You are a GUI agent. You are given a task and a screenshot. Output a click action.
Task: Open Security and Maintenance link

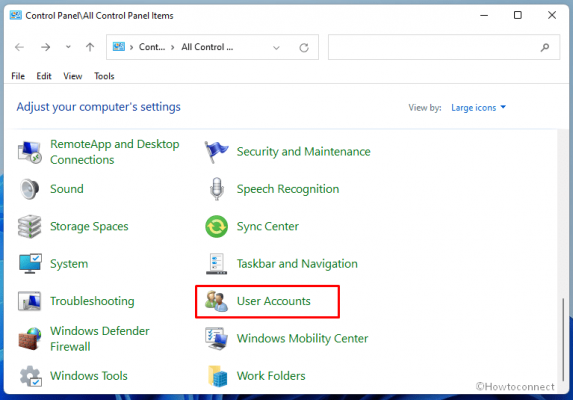304,152
